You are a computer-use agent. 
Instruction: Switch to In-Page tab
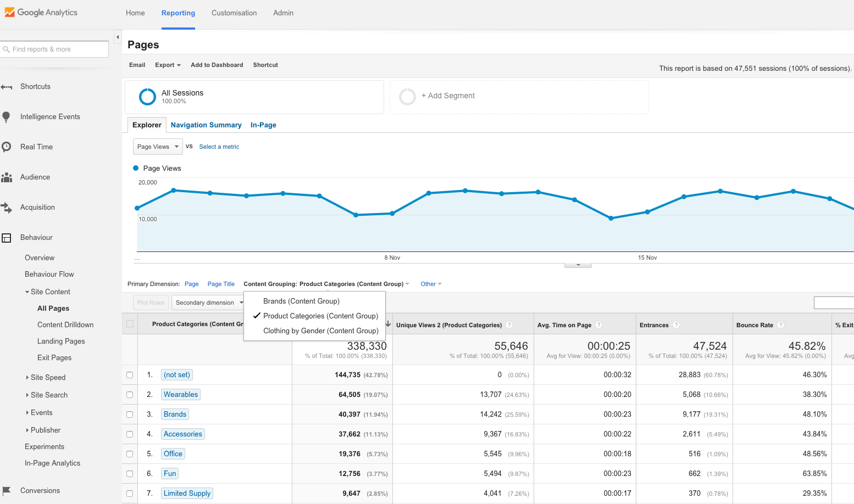tap(263, 125)
